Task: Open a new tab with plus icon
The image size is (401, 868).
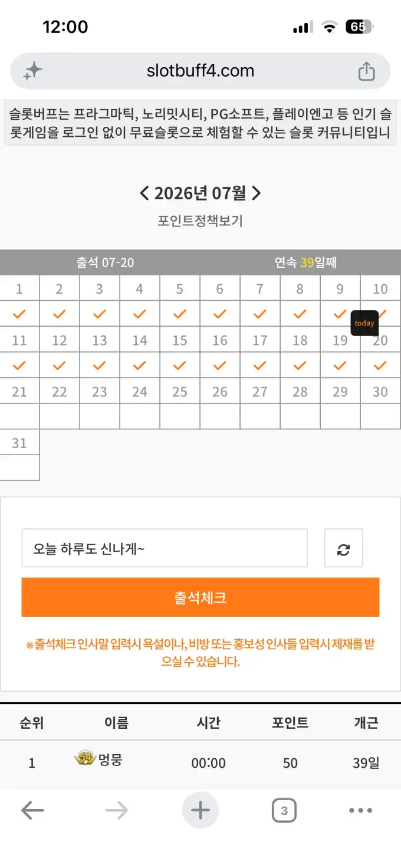Action: 200,811
